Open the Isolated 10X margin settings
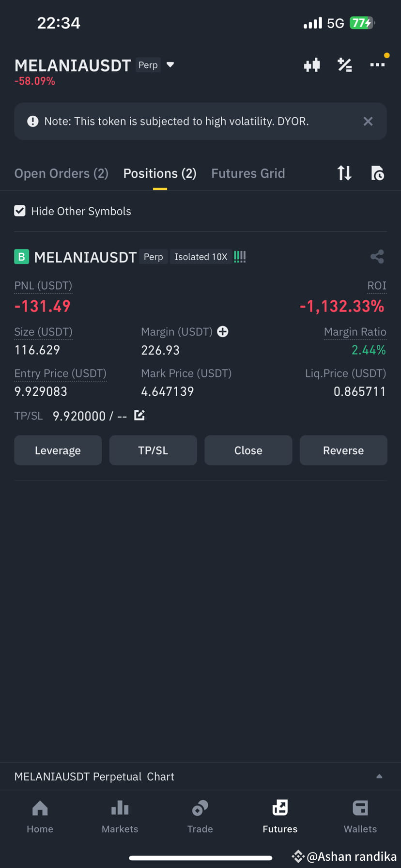Image resolution: width=401 pixels, height=868 pixels. [200, 257]
